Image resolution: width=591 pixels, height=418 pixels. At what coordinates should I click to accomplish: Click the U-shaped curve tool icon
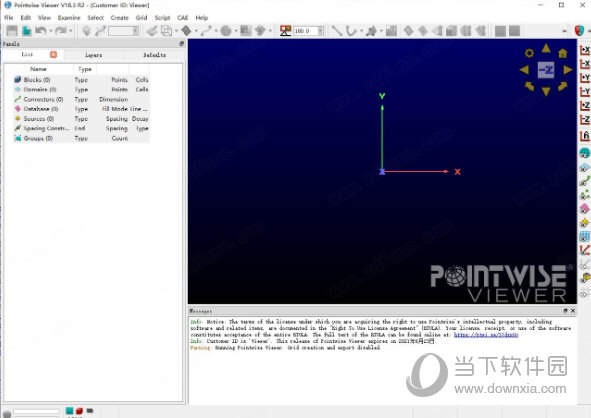click(351, 31)
